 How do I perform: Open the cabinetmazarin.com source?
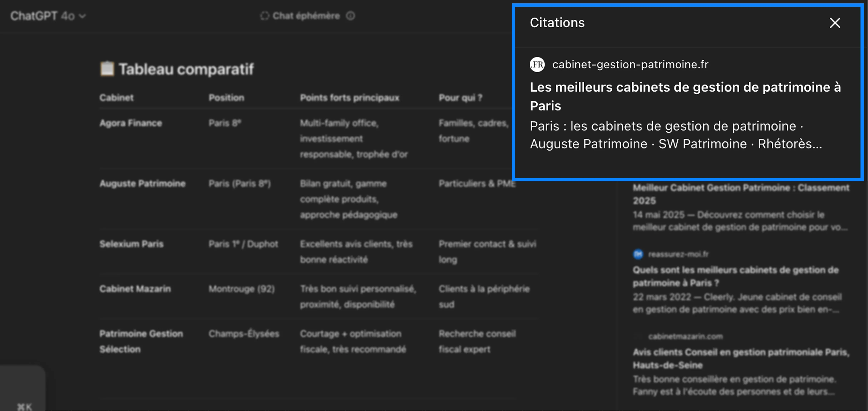685,336
